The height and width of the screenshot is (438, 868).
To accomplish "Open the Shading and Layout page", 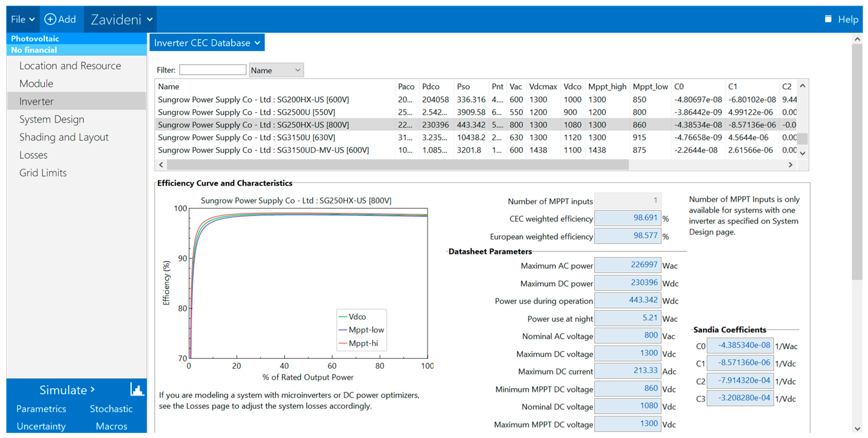I will pos(64,137).
